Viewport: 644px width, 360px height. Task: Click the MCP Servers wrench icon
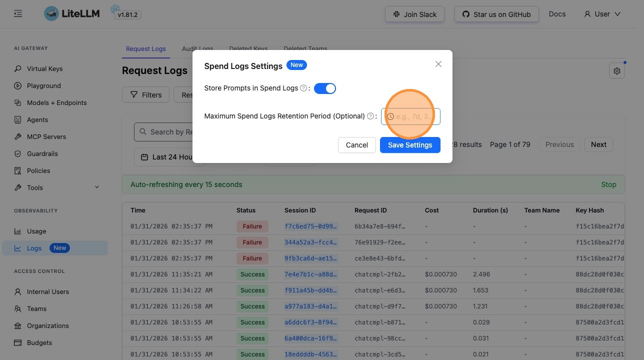click(18, 137)
